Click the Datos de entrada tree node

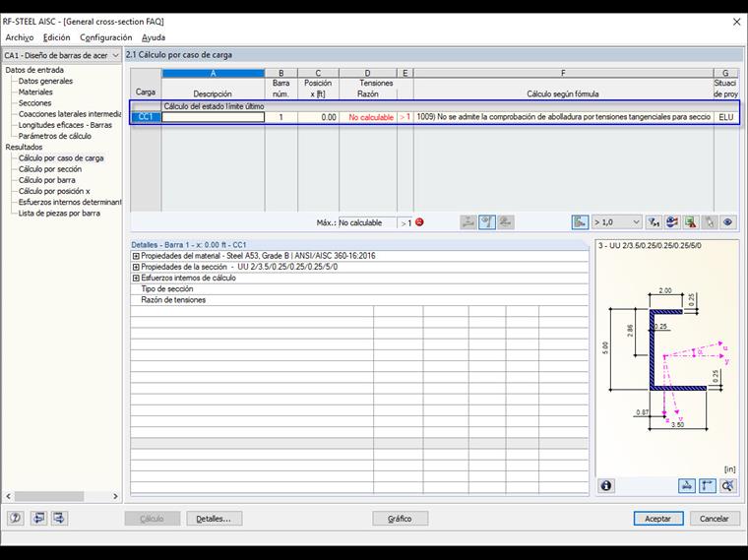pyautogui.click(x=34, y=70)
